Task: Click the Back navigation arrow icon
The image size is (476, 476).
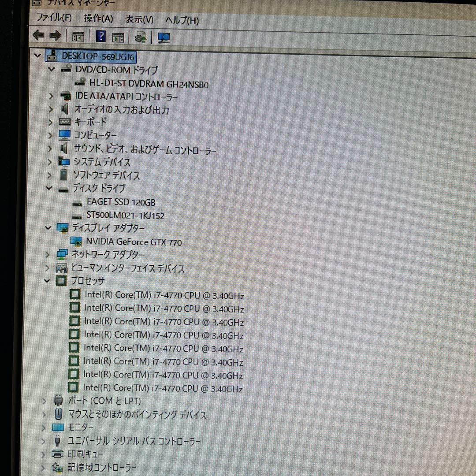Action: pyautogui.click(x=39, y=37)
